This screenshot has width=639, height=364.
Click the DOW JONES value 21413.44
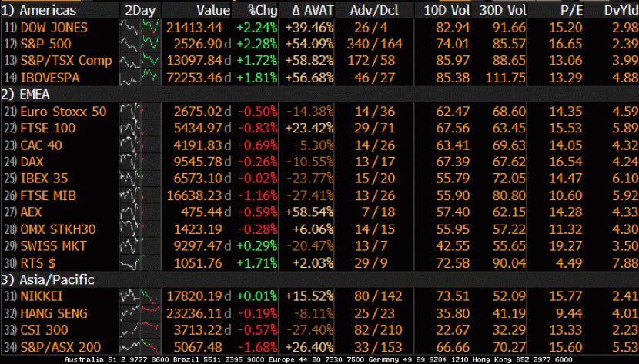(x=194, y=27)
